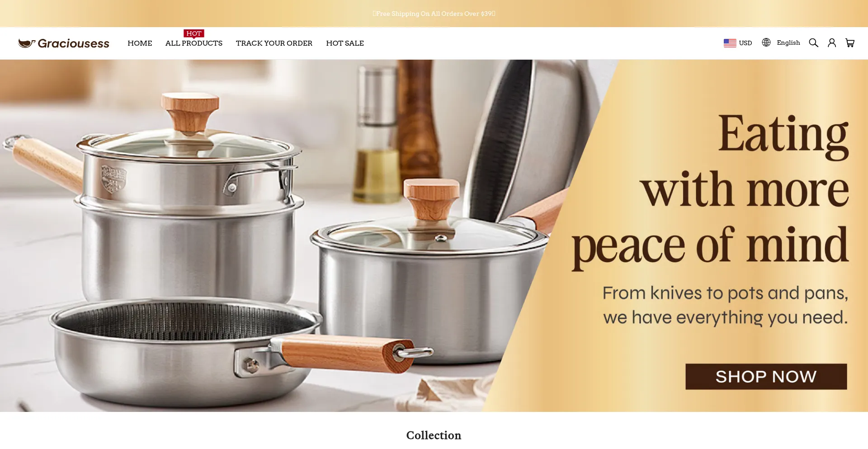Click the "Eating with more peace of mind" headline

[710, 190]
